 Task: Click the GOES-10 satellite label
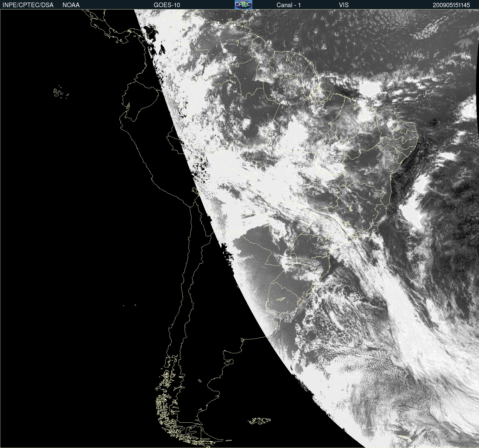[167, 5]
